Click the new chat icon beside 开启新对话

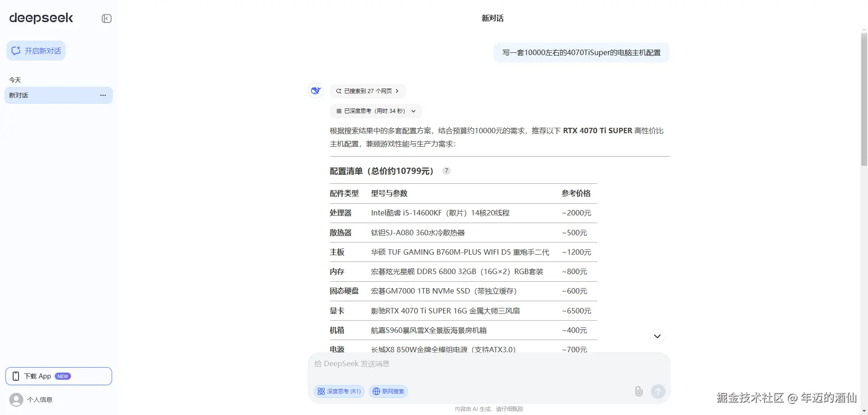(16, 51)
